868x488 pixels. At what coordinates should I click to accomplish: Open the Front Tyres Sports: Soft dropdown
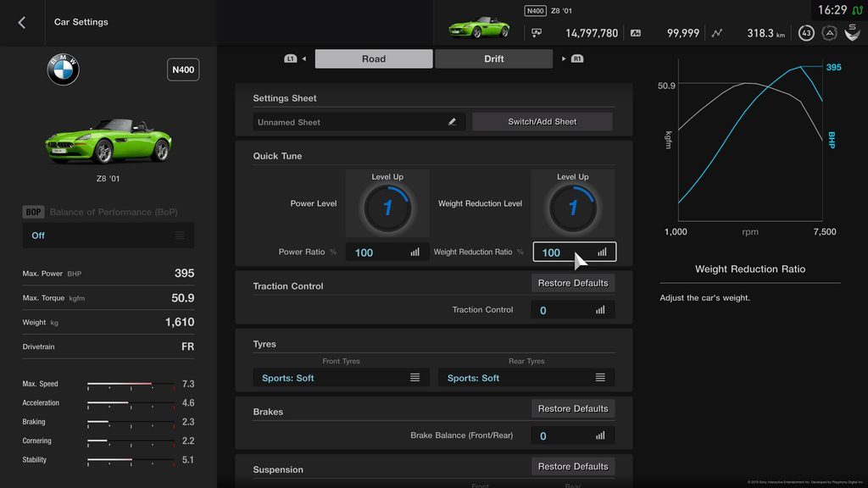(341, 378)
